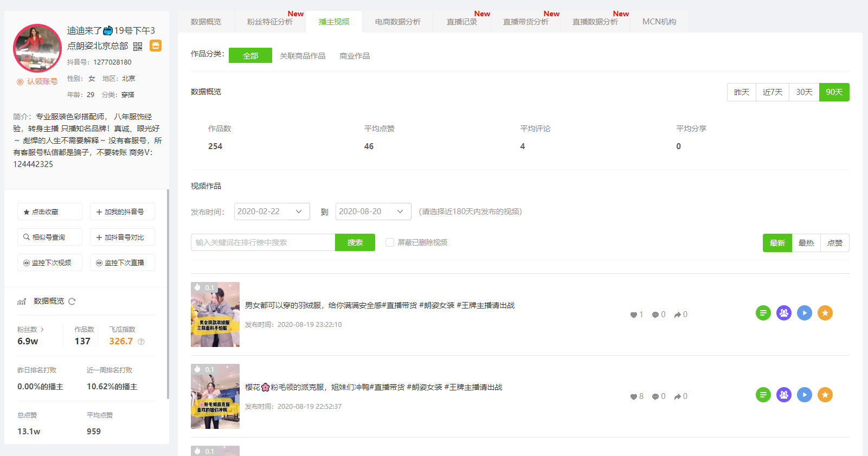Select 昨天 time range
Screen dimensions: 868x456
point(742,92)
